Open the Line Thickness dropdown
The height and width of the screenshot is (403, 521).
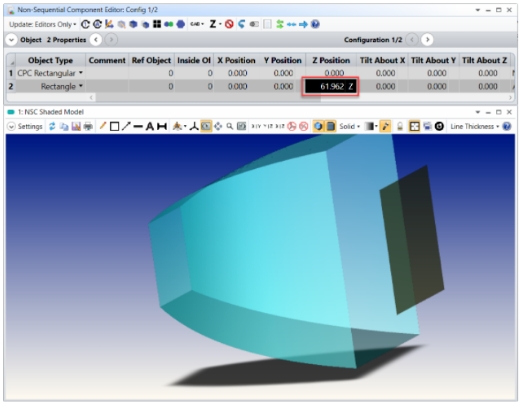point(475,127)
